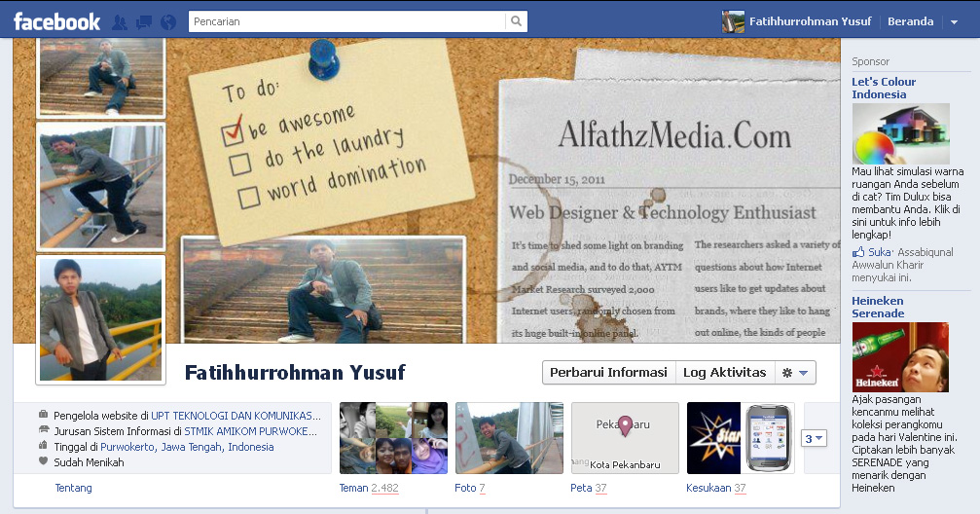Click the home location icon beside Tinggal di
This screenshot has width=980, height=514.
coord(43,445)
